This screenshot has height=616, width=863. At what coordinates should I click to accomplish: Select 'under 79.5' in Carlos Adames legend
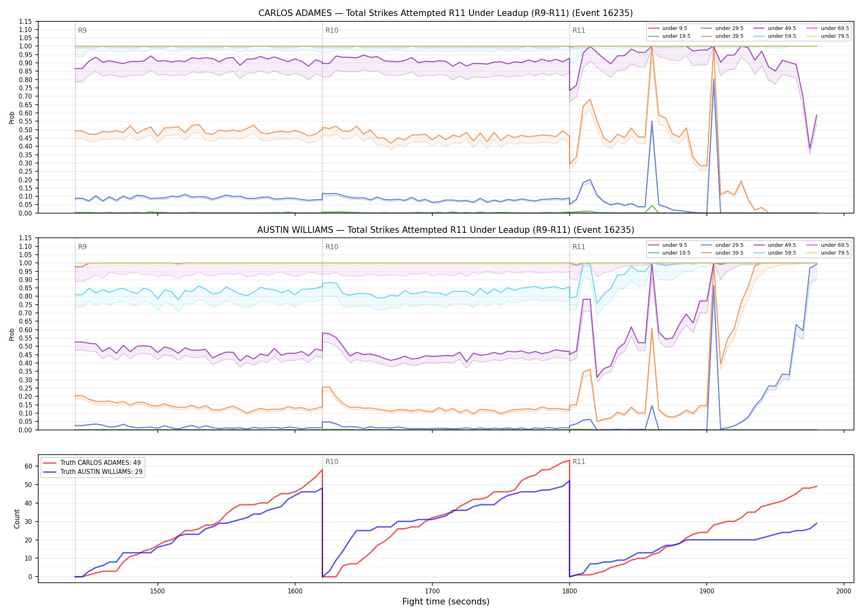828,36
